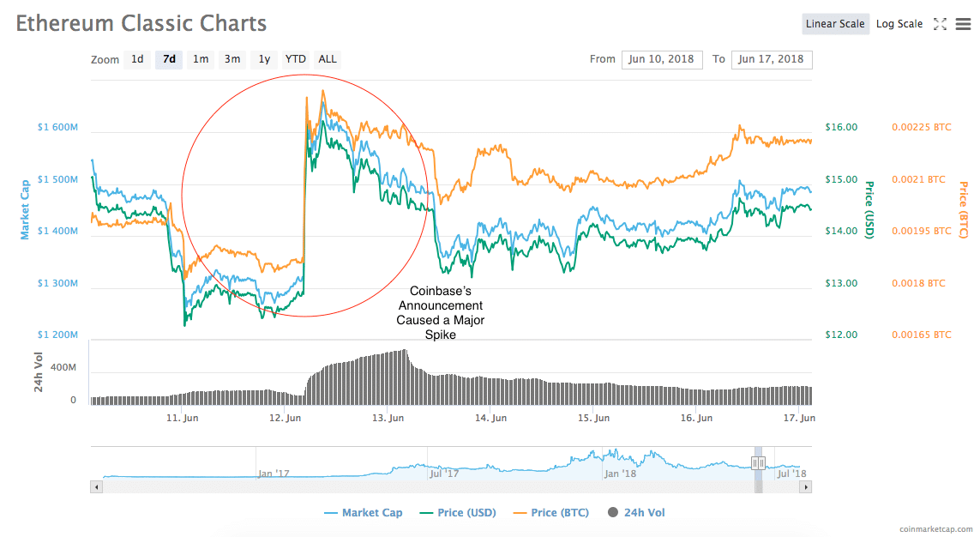Click the From date field
Viewport: 980px width, 537px height.
click(x=662, y=59)
